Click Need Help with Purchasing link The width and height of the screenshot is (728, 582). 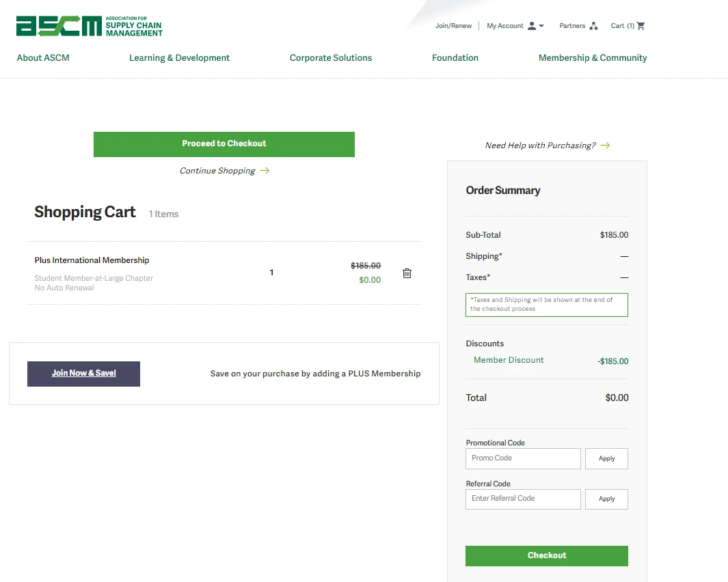coord(541,145)
